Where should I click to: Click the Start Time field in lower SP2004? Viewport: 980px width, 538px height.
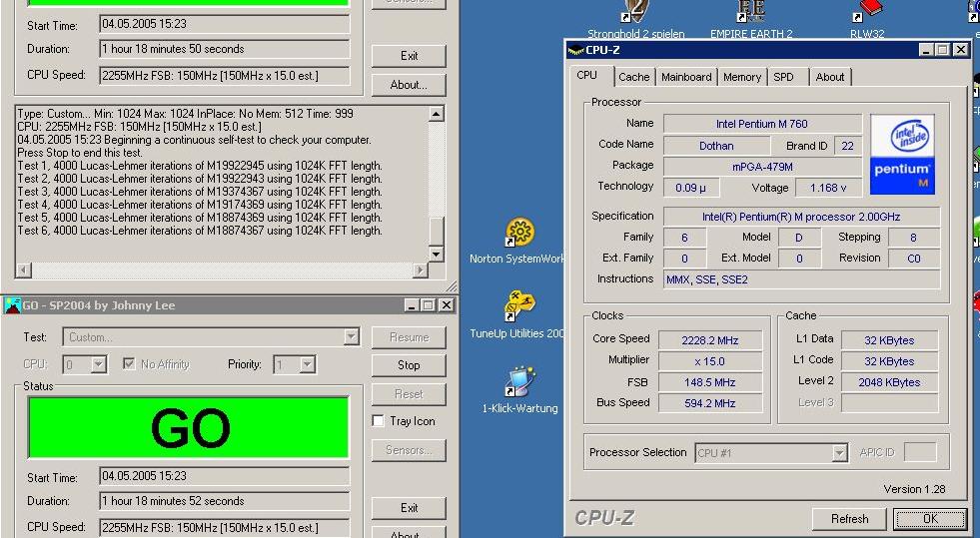(x=225, y=476)
